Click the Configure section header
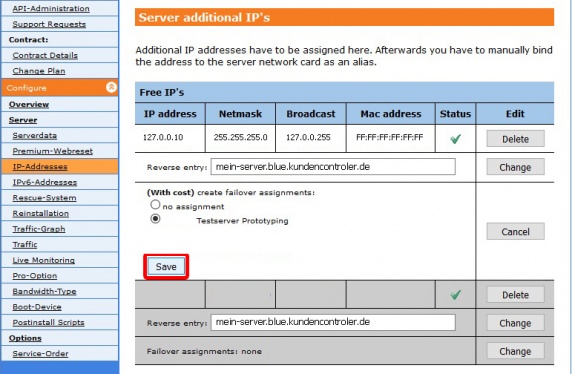The image size is (572, 374). coord(60,88)
